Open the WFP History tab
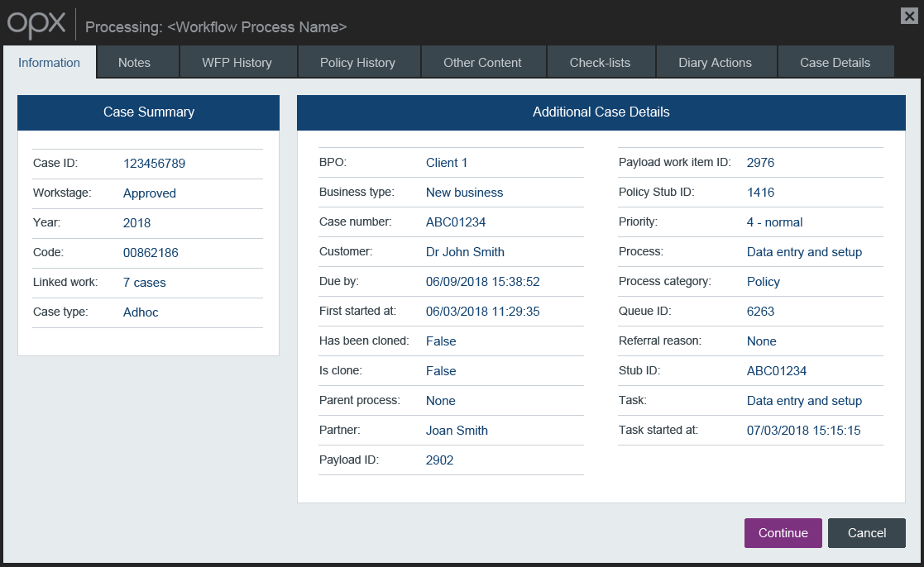Screen dimensions: 924x567 (x=237, y=62)
